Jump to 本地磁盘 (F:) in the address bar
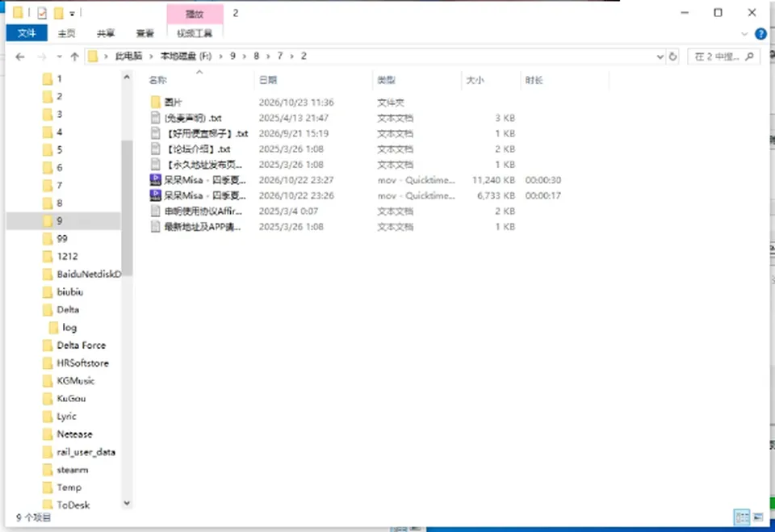Viewport: 775px width, 532px height. (x=186, y=57)
